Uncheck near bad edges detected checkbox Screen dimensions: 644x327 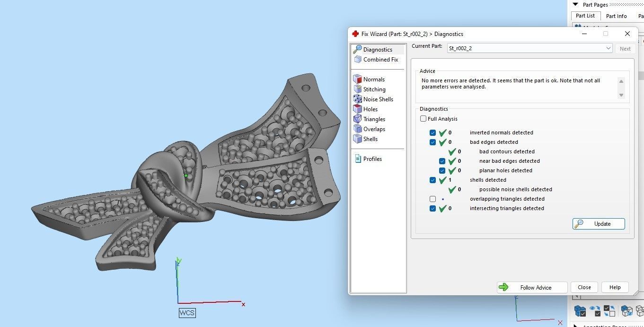[442, 161]
